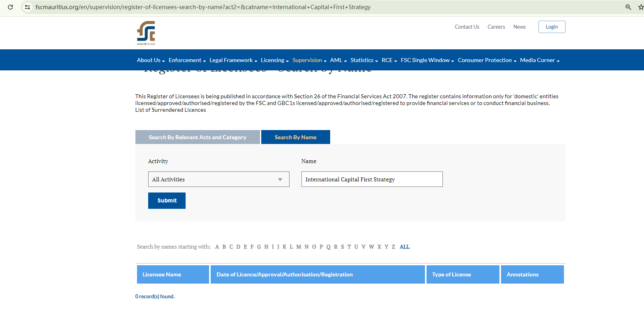This screenshot has width=644, height=315.
Task: Click the Login button
Action: [552, 27]
